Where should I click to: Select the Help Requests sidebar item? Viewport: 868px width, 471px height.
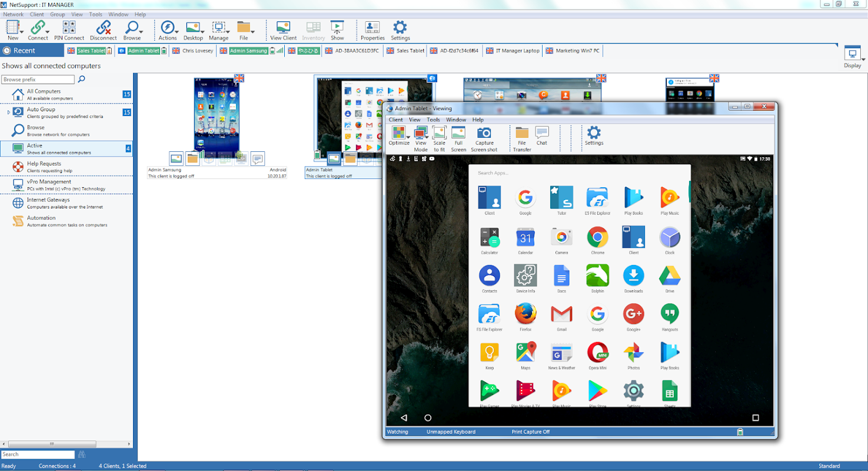point(44,167)
